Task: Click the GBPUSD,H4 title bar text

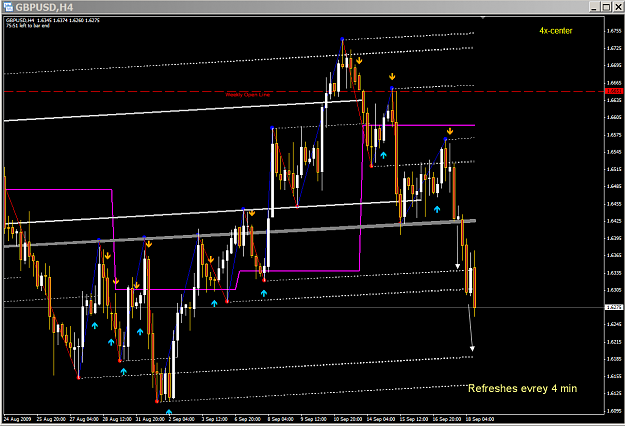Action: [x=44, y=7]
